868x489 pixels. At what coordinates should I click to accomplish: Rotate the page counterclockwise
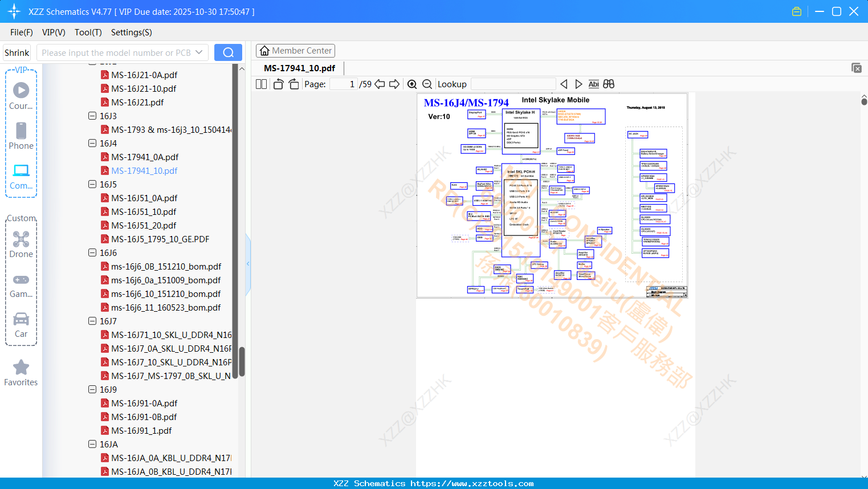(278, 84)
